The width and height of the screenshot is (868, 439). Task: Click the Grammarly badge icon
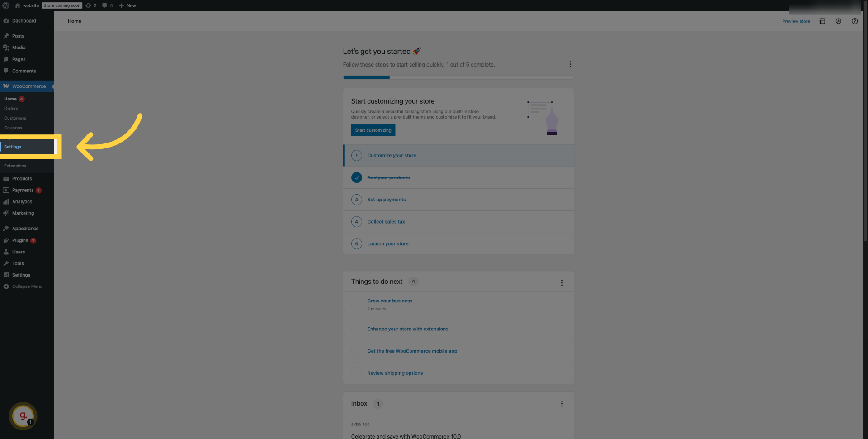[x=23, y=415]
